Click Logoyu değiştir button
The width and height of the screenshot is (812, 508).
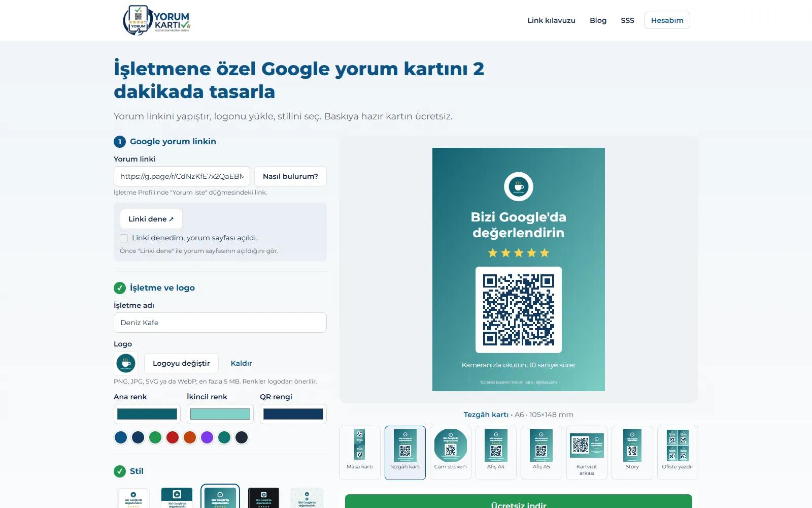[x=181, y=363]
